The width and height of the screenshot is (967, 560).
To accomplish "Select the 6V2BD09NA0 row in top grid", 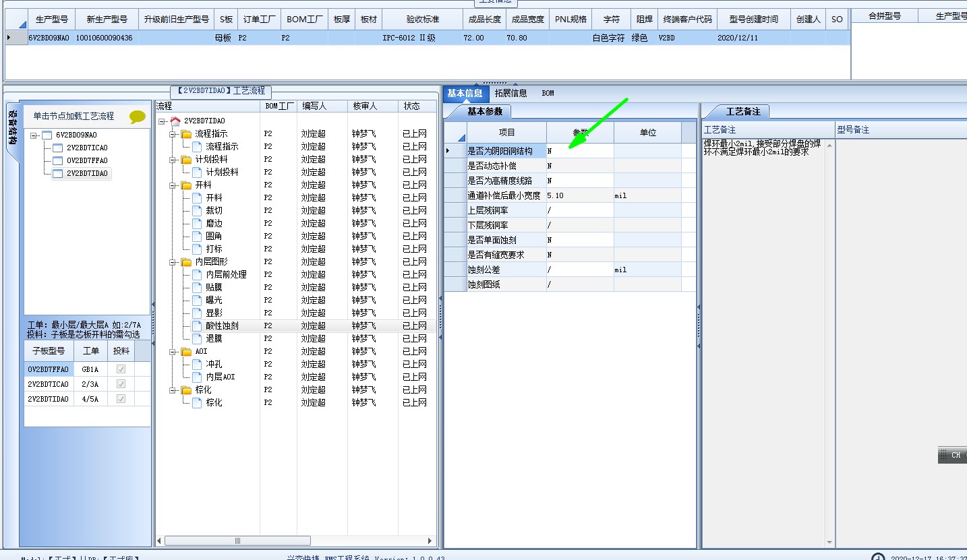I will pyautogui.click(x=428, y=38).
